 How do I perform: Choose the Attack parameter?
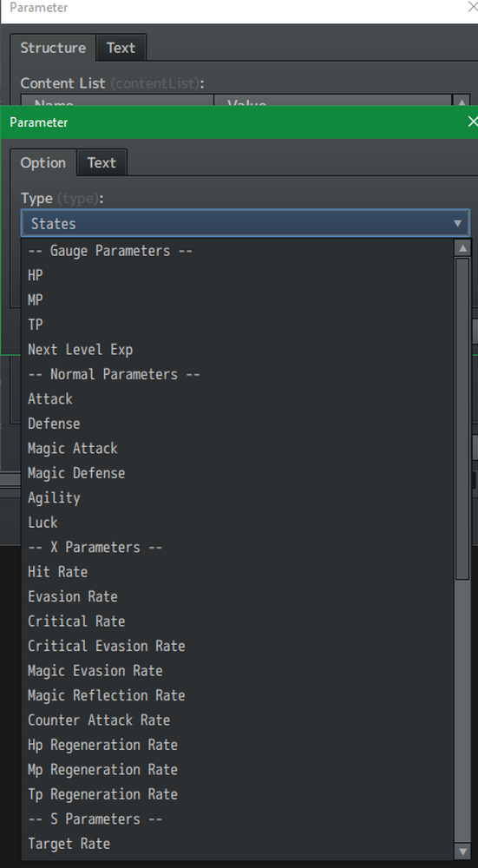pyautogui.click(x=238, y=398)
